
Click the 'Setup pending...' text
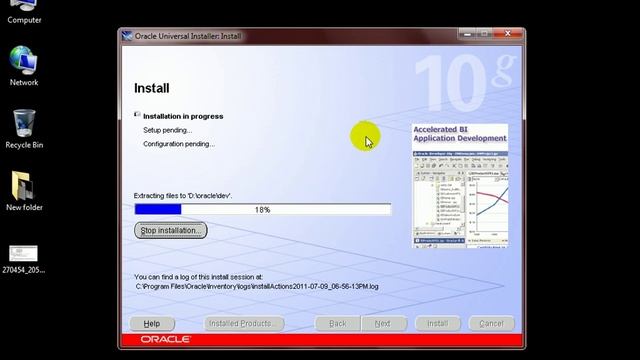point(167,130)
